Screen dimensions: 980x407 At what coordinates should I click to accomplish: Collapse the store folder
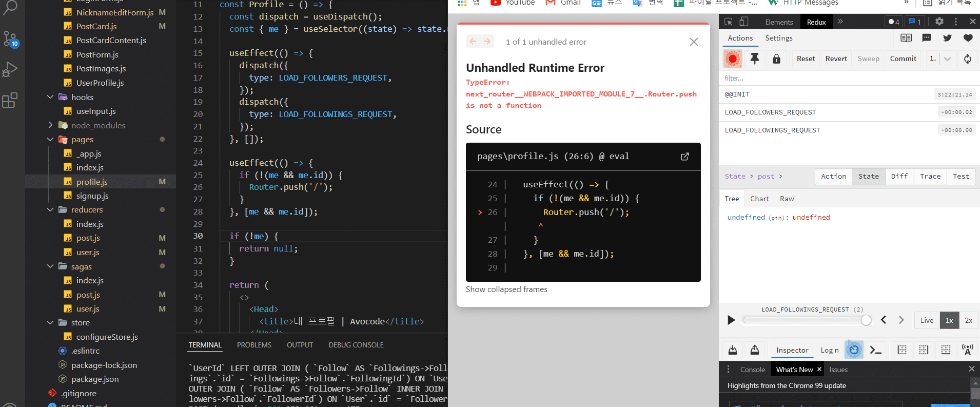(x=50, y=322)
